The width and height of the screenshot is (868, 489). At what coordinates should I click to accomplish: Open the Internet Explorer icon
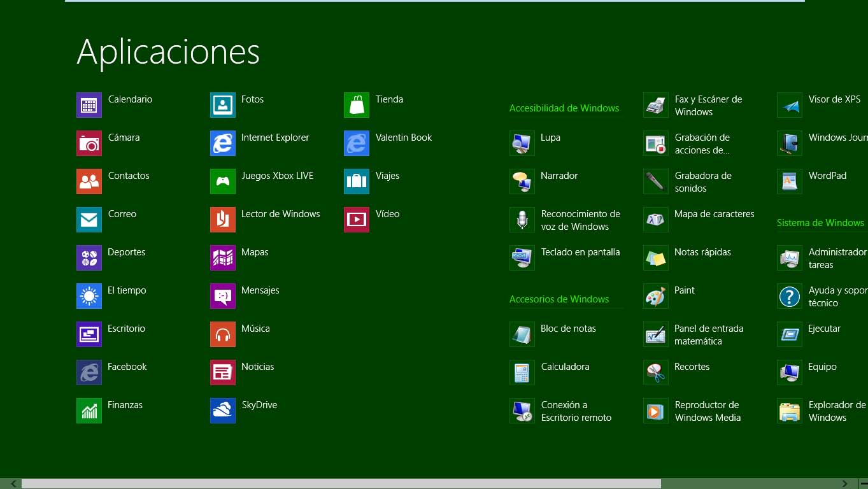point(223,143)
